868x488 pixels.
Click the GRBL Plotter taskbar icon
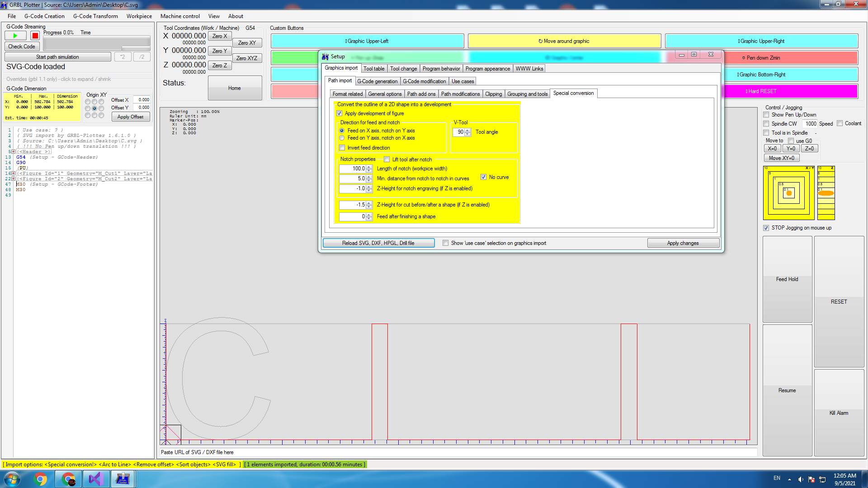123,479
